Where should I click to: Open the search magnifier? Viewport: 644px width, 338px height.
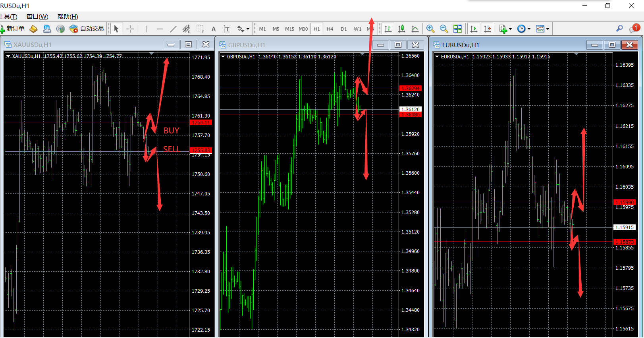pyautogui.click(x=619, y=29)
